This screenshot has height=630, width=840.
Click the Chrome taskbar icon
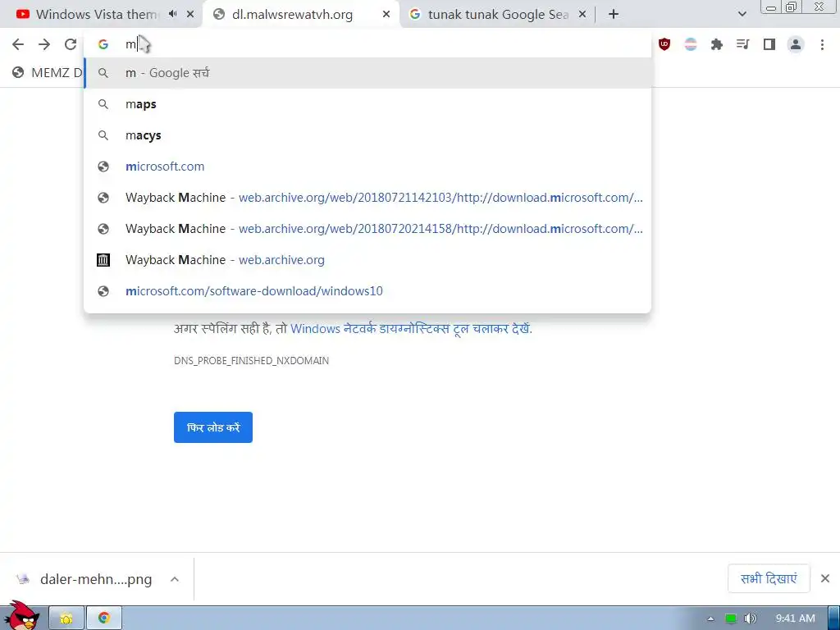[x=104, y=619]
